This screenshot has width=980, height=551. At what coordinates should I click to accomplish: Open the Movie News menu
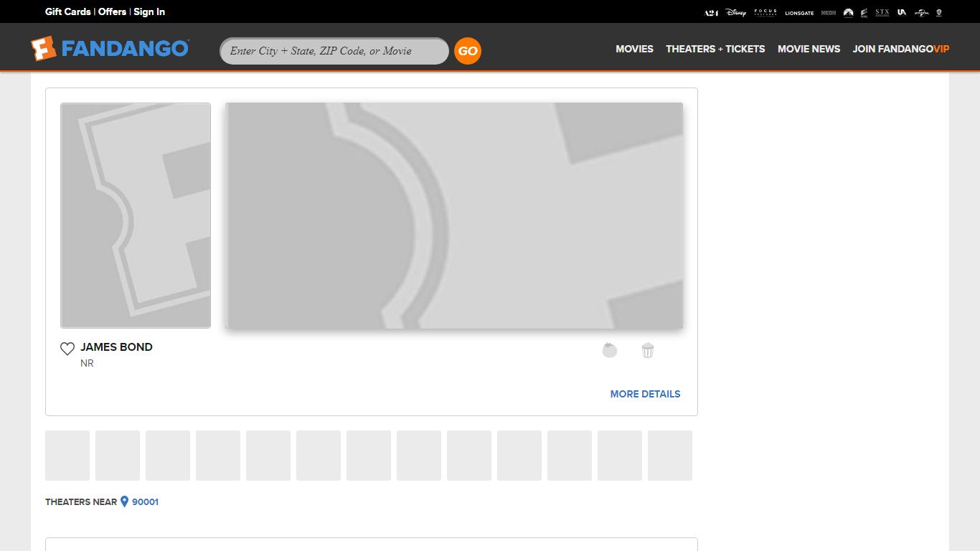pos(809,49)
